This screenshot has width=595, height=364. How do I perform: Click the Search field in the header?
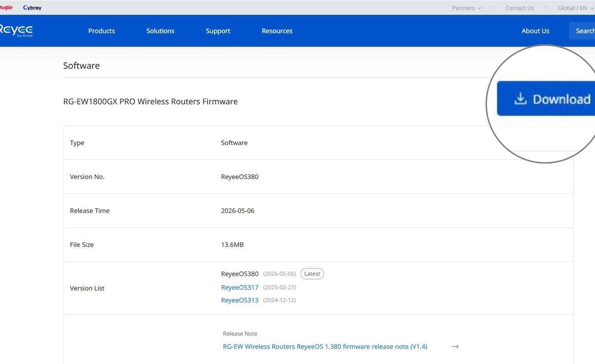pyautogui.click(x=582, y=31)
